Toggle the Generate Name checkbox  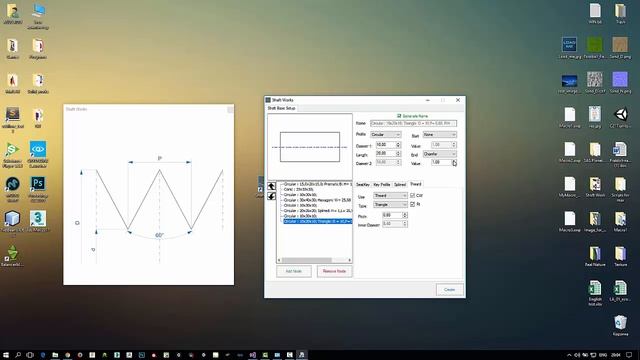[399, 116]
